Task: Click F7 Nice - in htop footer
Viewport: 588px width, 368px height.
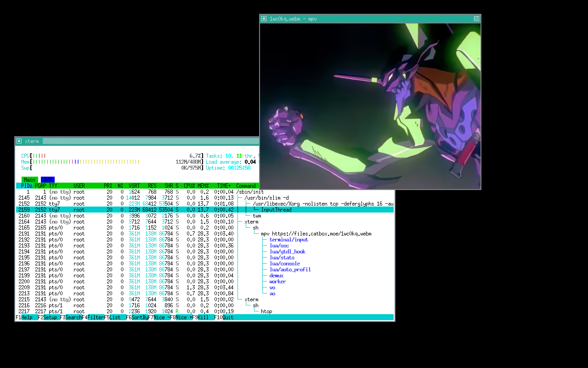Action: coord(159,317)
